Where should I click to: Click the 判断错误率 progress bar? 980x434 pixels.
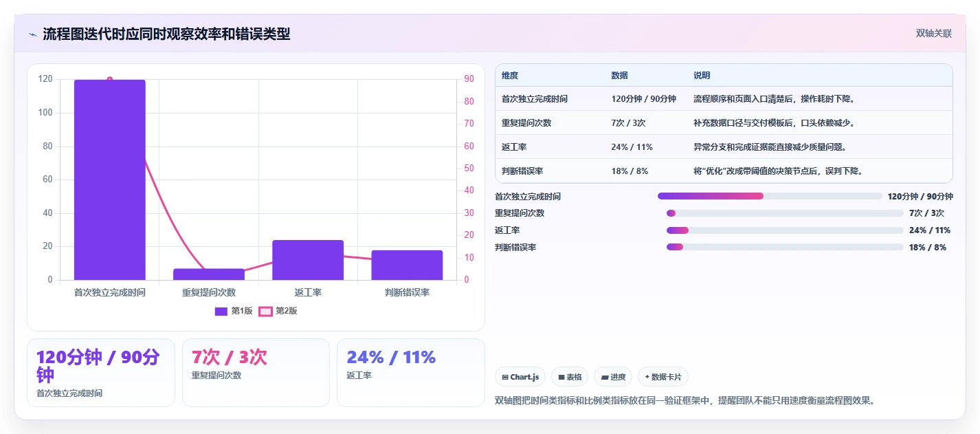tap(785, 247)
